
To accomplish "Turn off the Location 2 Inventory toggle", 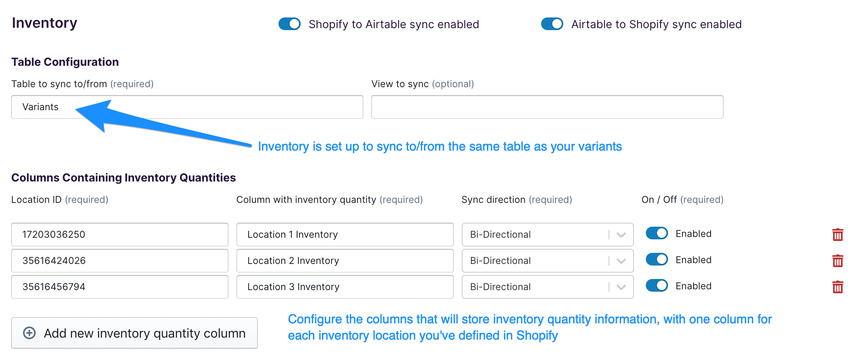I will (657, 260).
